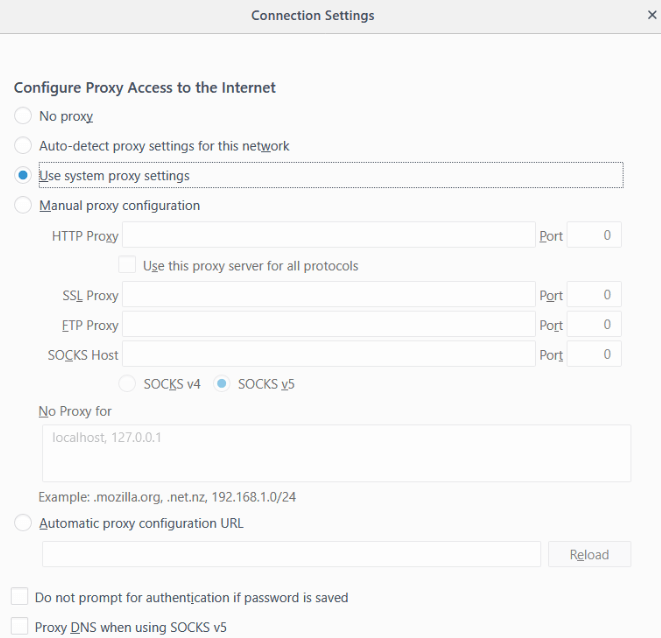This screenshot has height=638, width=661.
Task: Enable Proxy DNS when using SOCKS v5
Action: pyautogui.click(x=19, y=628)
